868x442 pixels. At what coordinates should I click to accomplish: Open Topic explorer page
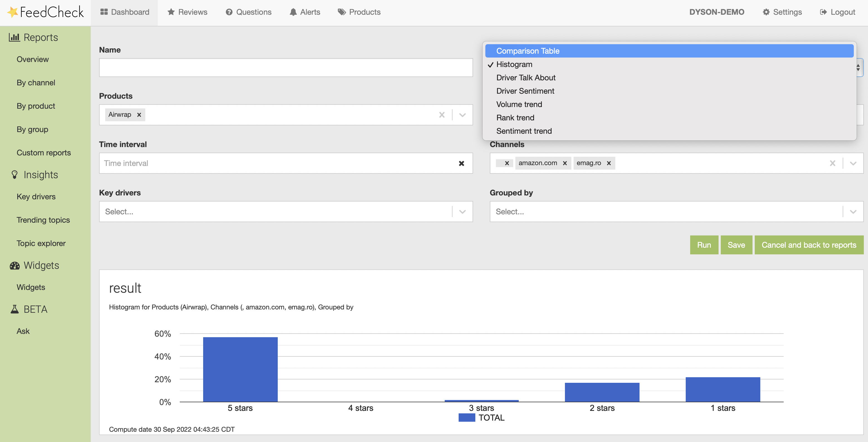click(41, 244)
